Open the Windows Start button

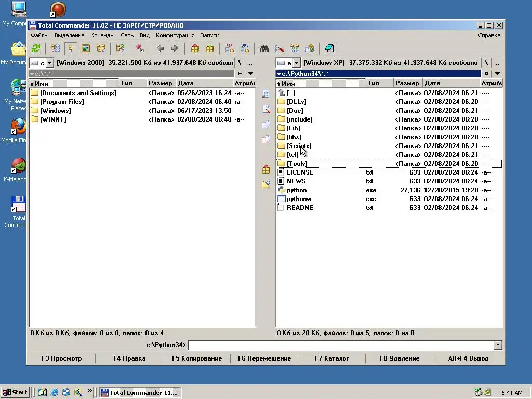click(15, 392)
